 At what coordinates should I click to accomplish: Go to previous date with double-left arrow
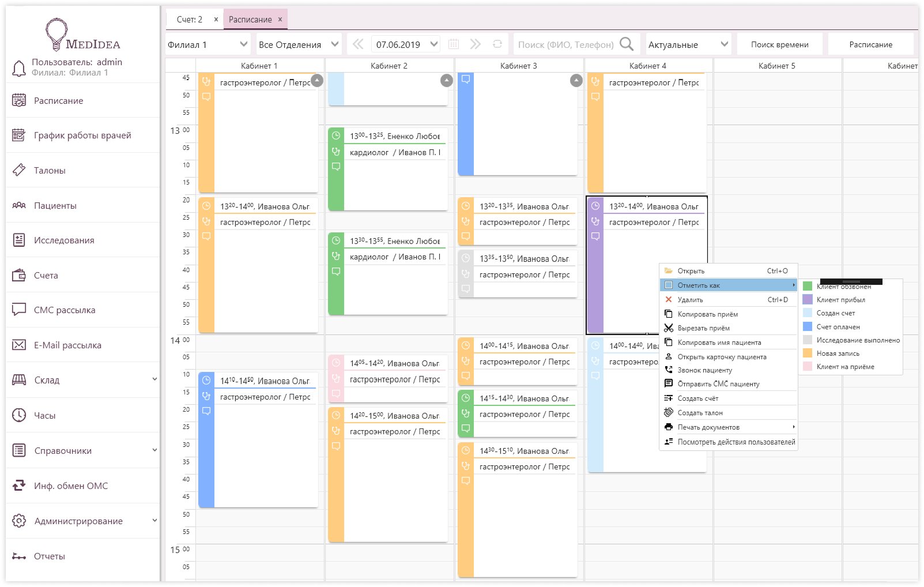[358, 44]
